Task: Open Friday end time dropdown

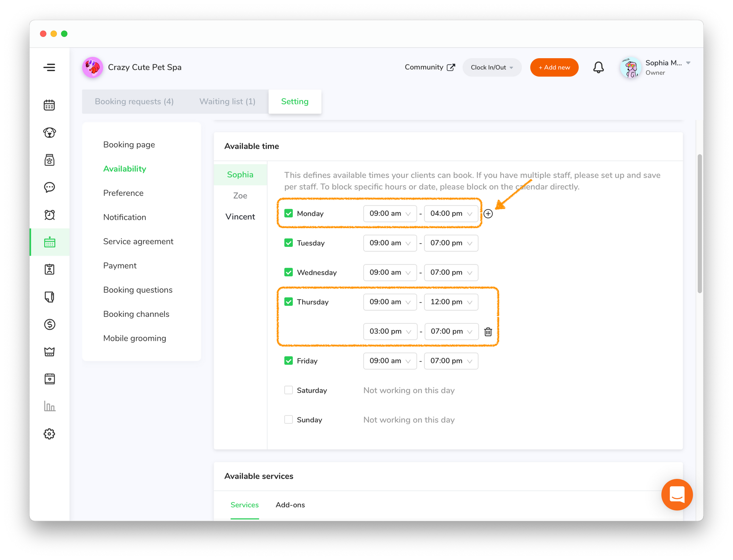Action: [451, 361]
